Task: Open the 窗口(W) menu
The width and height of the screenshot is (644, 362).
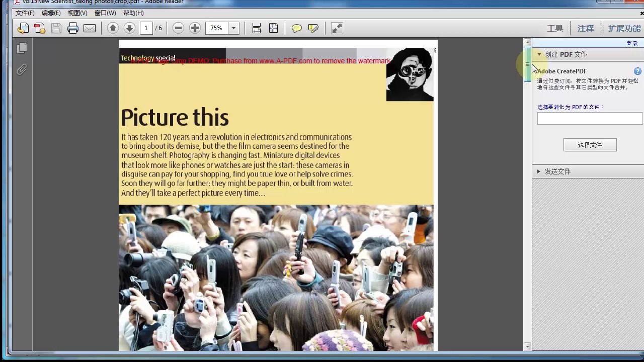Action: (x=105, y=13)
